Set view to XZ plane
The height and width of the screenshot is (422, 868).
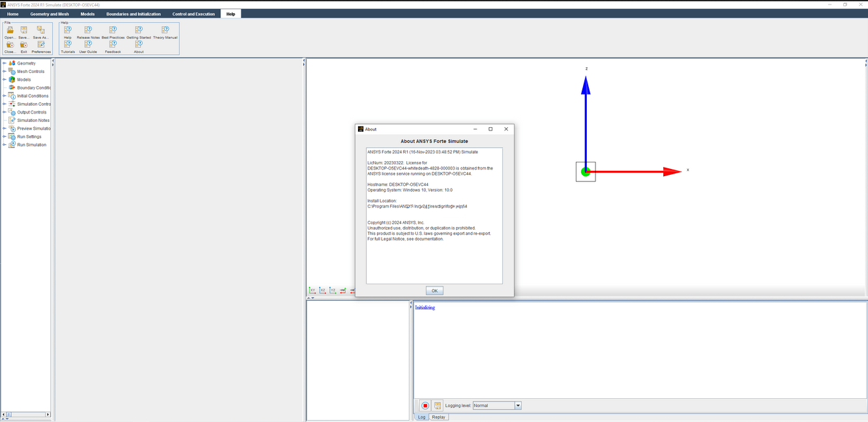[323, 290]
